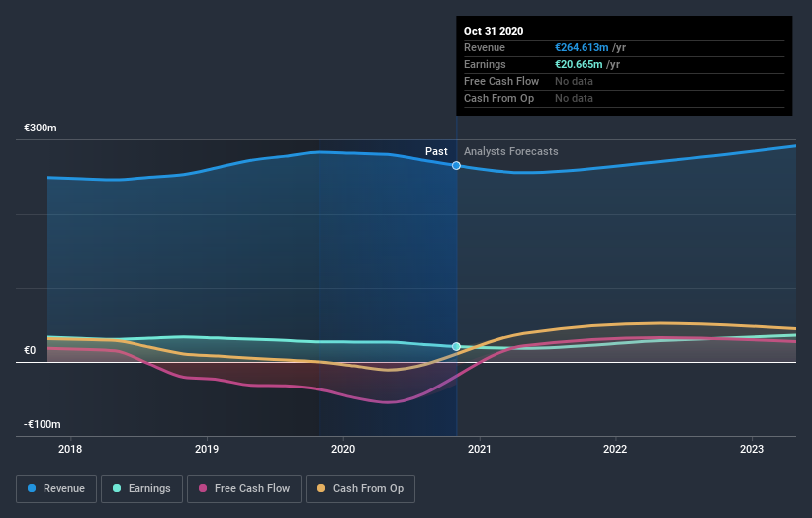
Task: Click the -€100m y-axis label
Action: [42, 424]
